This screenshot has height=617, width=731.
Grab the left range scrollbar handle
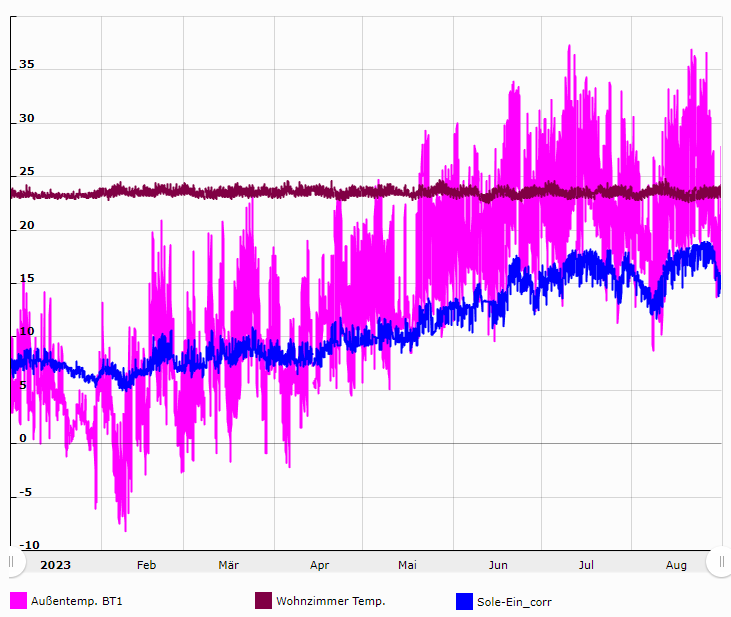pos(11,562)
